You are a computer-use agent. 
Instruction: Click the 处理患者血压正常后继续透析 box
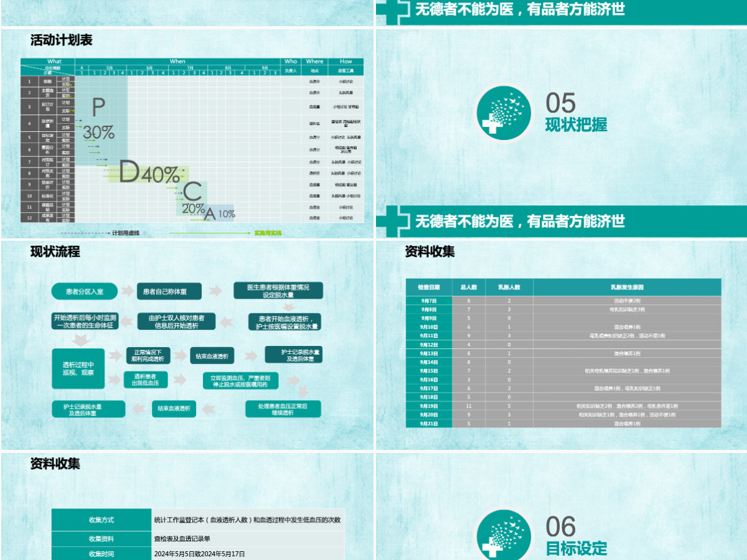(x=283, y=409)
